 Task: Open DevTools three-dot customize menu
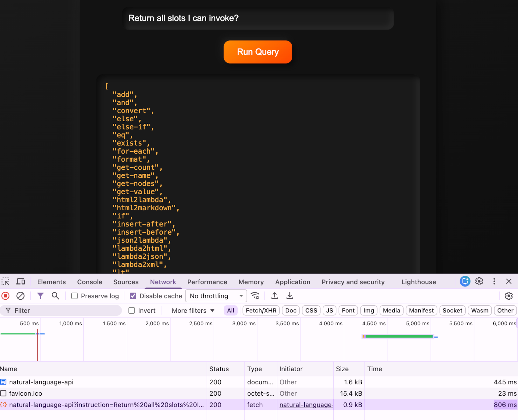click(494, 282)
